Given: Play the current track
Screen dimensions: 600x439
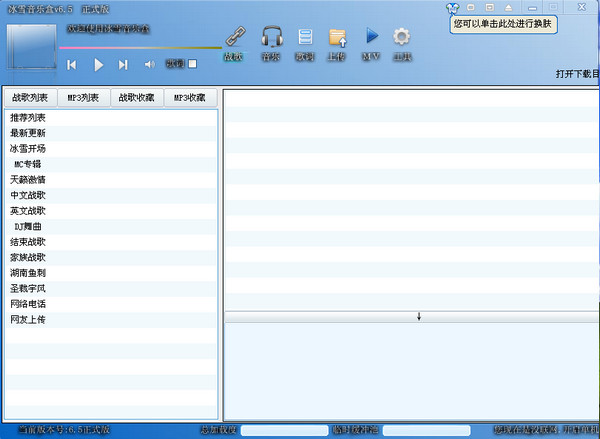Looking at the screenshot, I should [98, 65].
